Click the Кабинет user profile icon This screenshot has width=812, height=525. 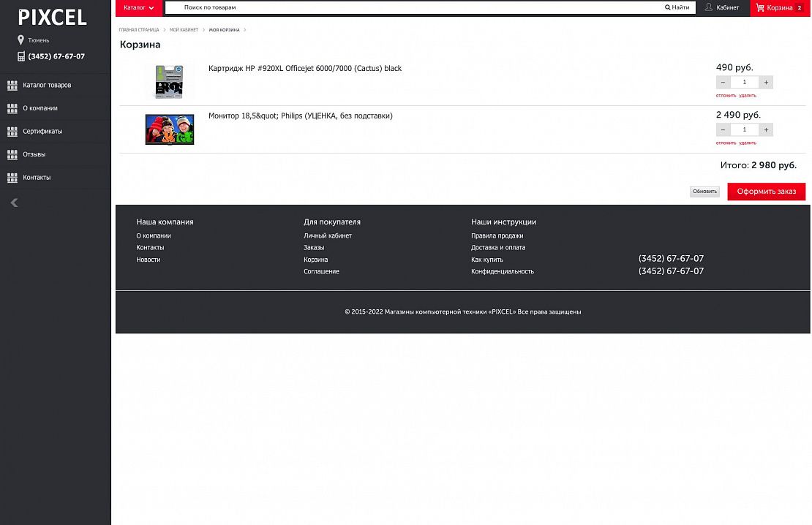(708, 7)
